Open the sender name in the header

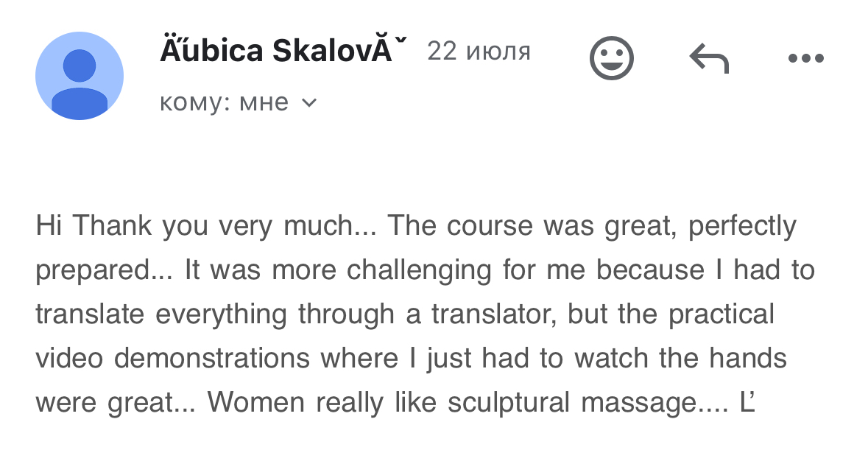point(283,51)
